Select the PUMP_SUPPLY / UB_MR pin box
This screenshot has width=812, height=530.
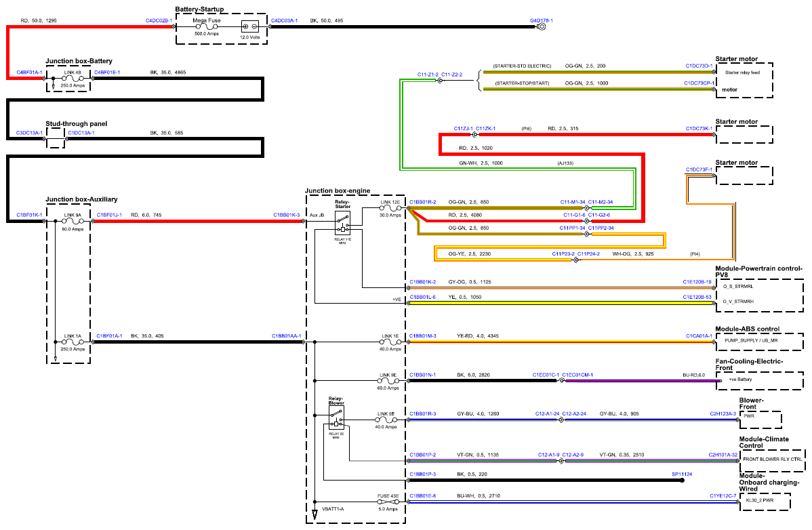coord(758,342)
